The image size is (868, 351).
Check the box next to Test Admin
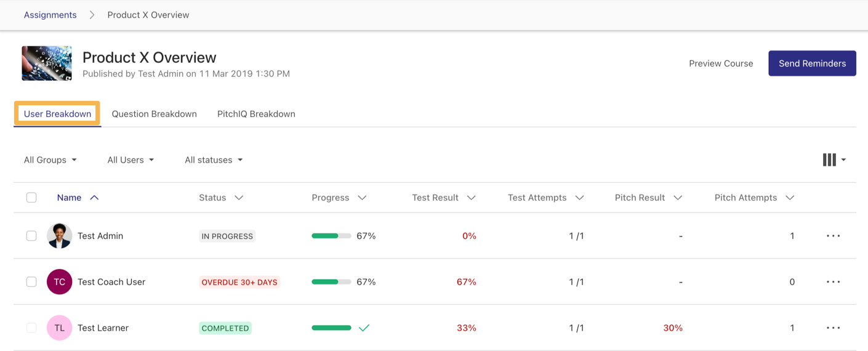(31, 236)
